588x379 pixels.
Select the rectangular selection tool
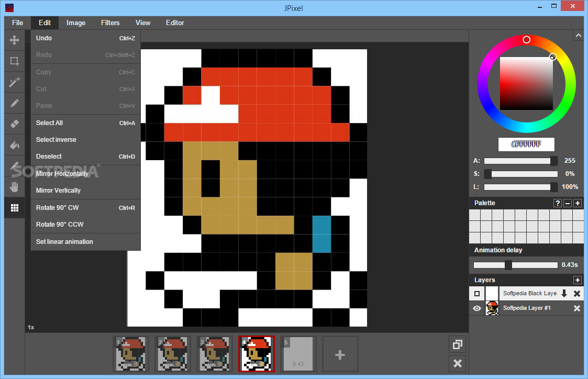15,61
